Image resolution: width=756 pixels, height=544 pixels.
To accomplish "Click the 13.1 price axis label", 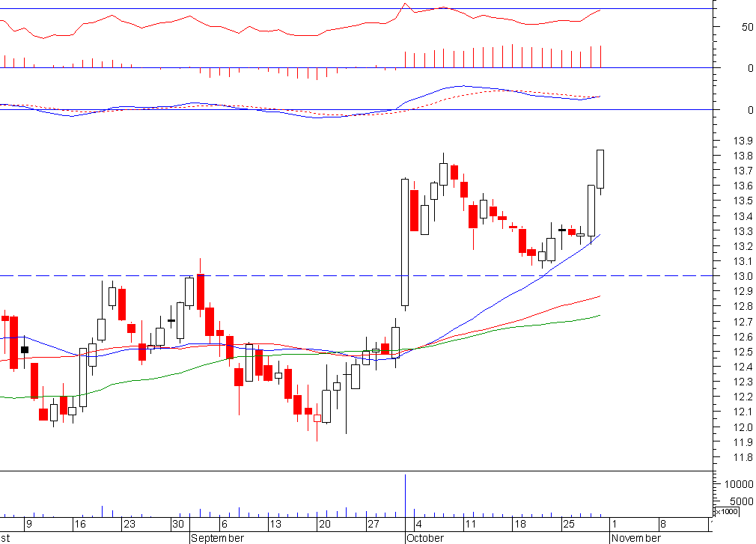I will [x=743, y=261].
